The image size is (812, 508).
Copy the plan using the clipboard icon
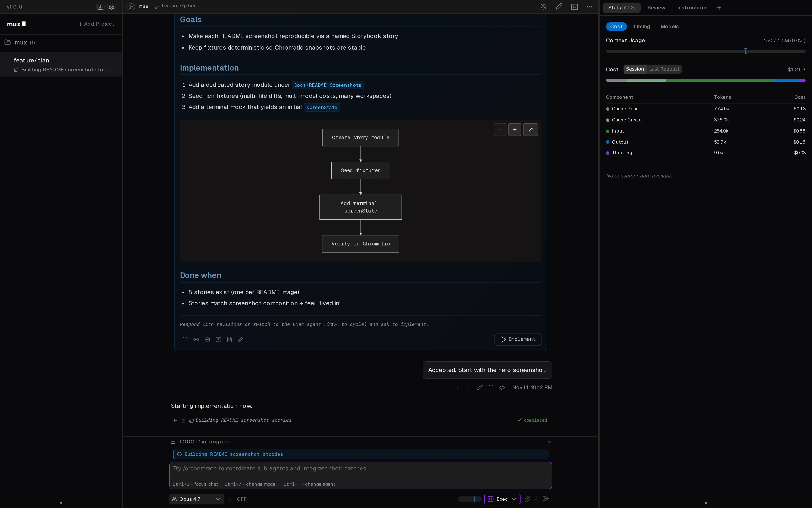point(185,339)
